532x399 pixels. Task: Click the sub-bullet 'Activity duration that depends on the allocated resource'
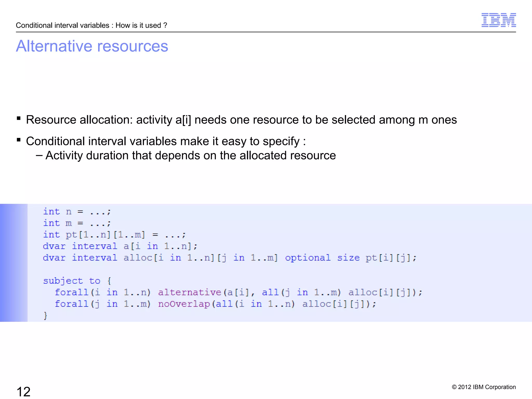point(191,156)
